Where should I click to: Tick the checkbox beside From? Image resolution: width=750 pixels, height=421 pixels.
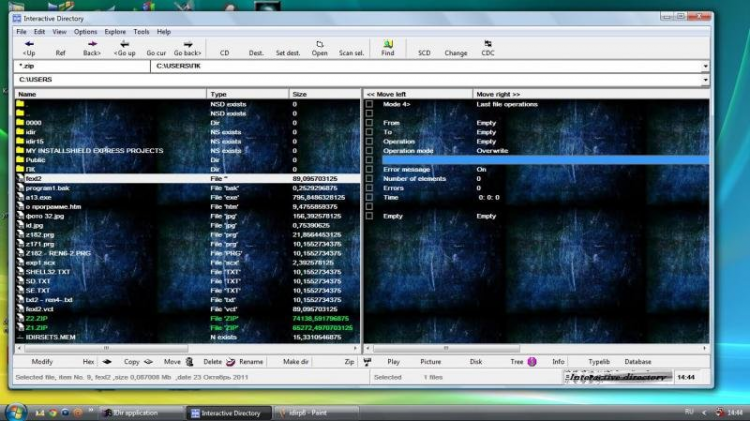369,123
